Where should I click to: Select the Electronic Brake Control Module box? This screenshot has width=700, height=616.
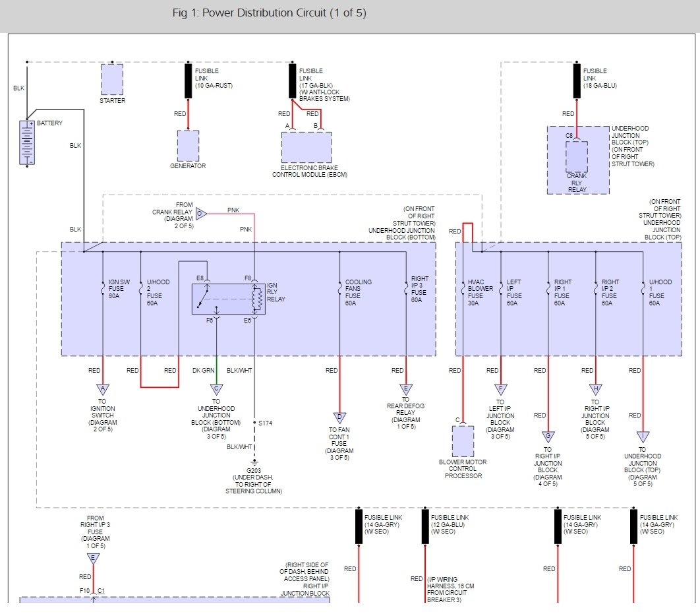(x=306, y=147)
